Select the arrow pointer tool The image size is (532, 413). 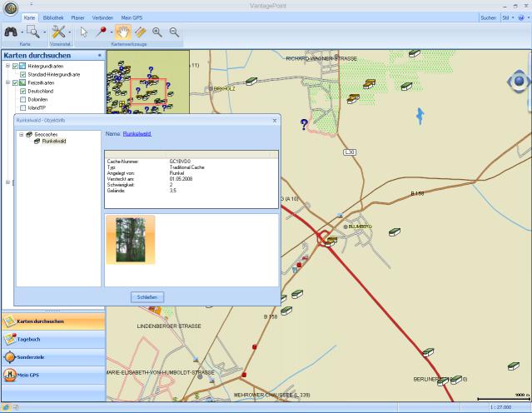[x=83, y=32]
